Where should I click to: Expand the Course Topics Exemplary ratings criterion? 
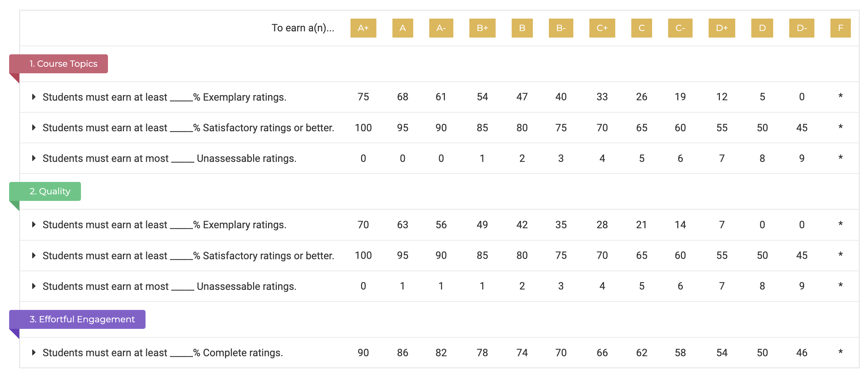point(34,97)
